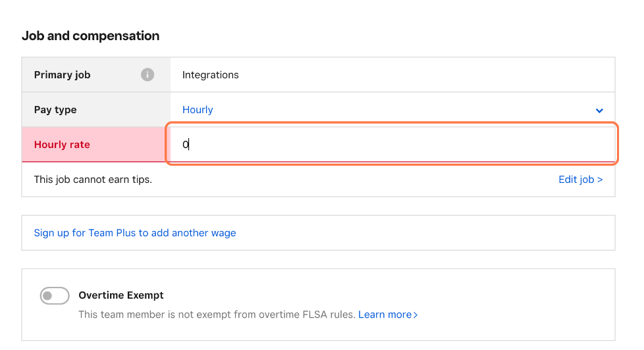
Task: Click the arrow after Edit job
Action: (600, 180)
